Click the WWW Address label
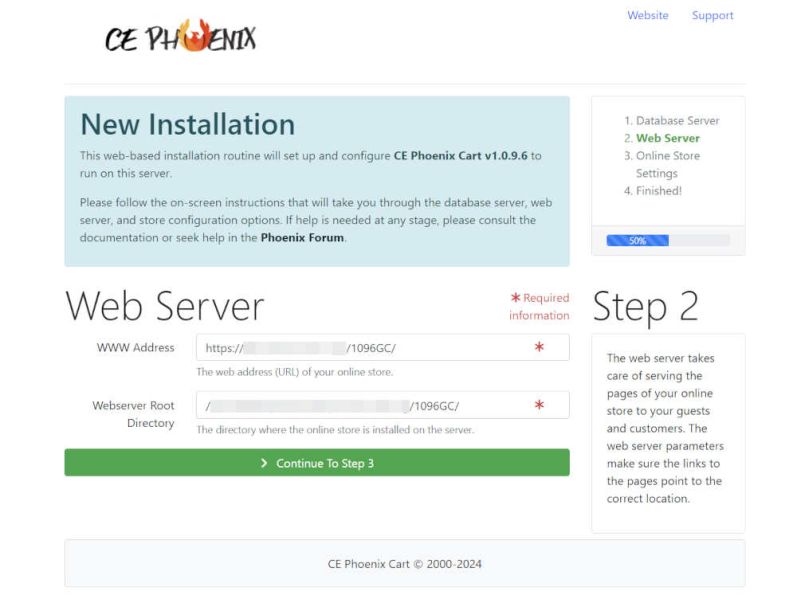This screenshot has height=599, width=797. pos(135,347)
